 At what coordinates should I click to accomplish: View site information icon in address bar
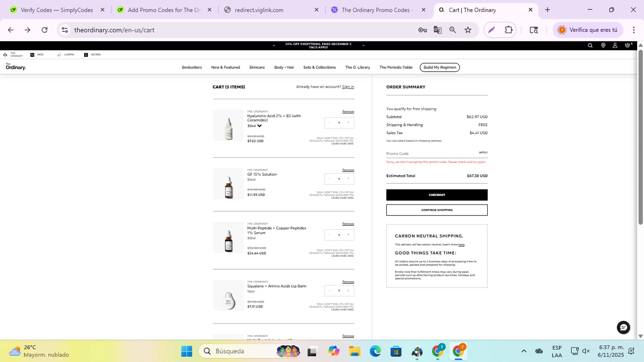(65, 30)
